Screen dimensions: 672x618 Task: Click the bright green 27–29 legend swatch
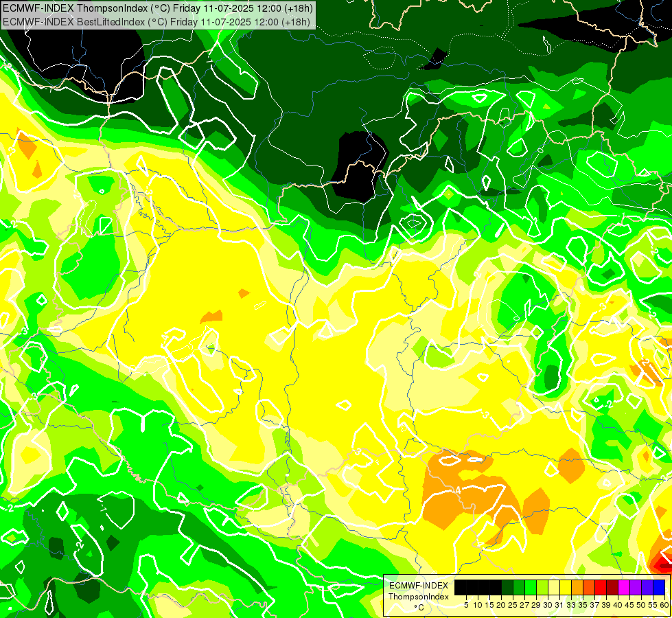531,587
